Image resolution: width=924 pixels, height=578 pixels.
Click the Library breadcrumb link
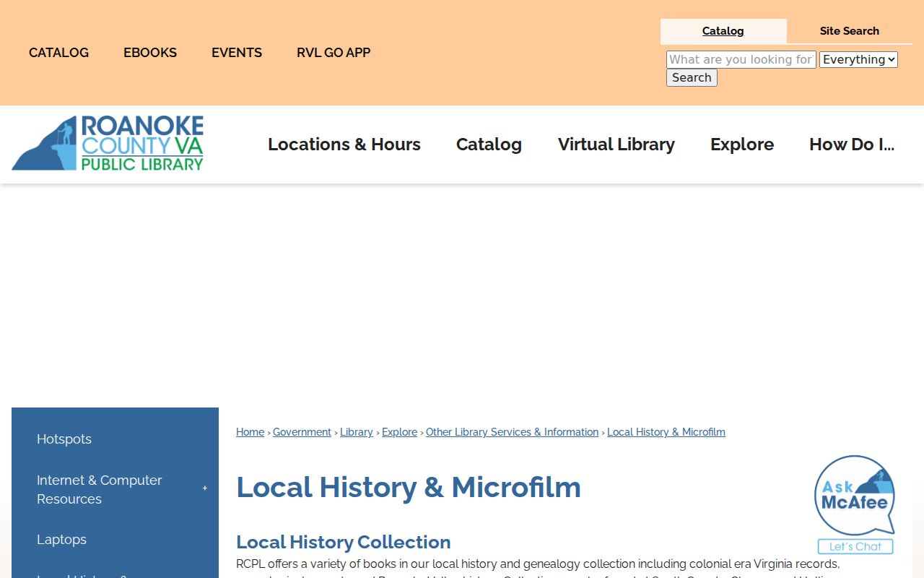point(357,432)
